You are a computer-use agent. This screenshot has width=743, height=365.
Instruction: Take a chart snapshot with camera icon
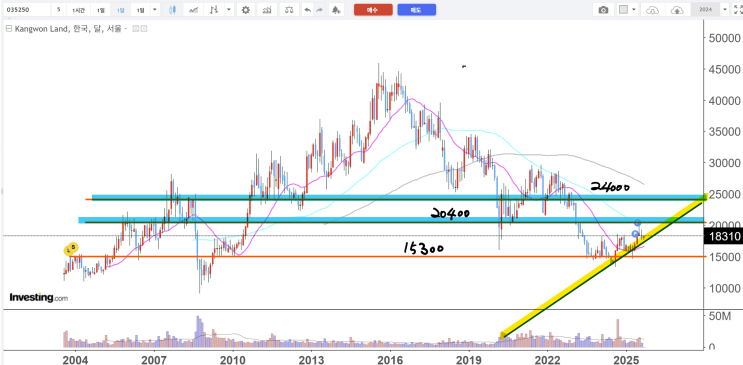[x=603, y=9]
